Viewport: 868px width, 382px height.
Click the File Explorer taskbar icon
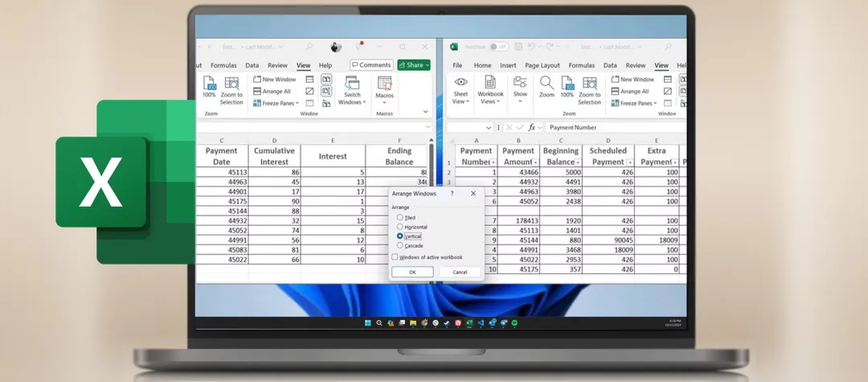point(413,322)
